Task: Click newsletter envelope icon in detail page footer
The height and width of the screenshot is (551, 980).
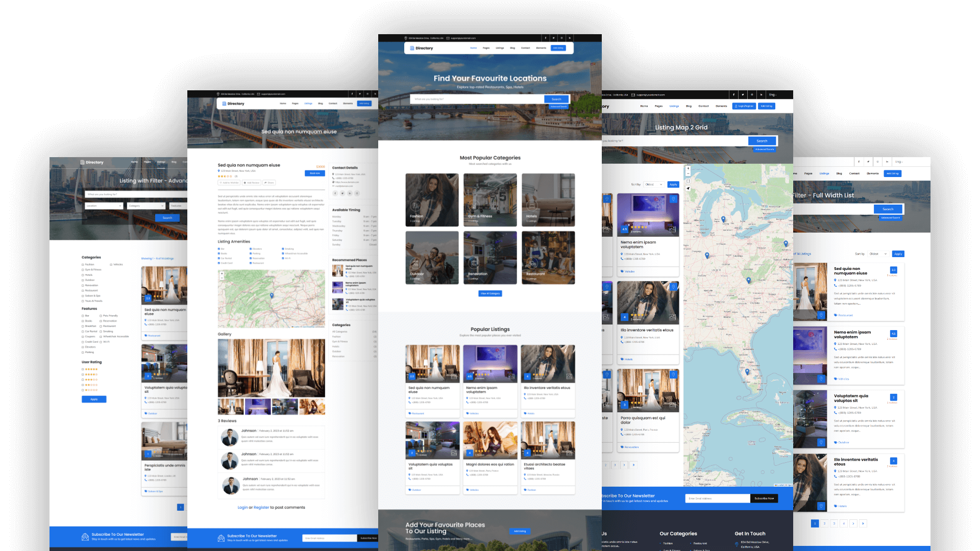Action: pos(221,538)
